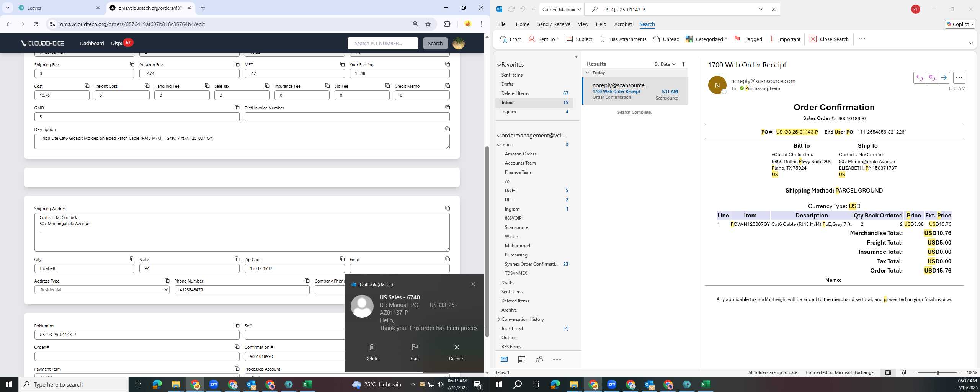Switch to the Outlook Mail icon
The image size is (980, 392).
tap(504, 359)
